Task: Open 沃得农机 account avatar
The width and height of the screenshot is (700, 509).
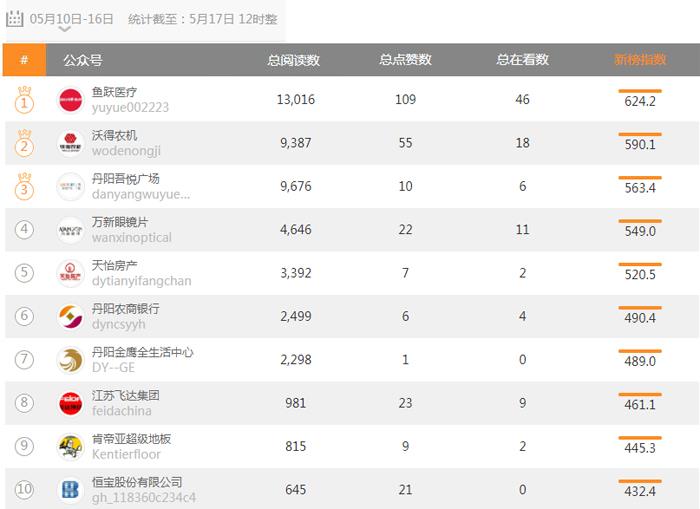Action: 71,143
